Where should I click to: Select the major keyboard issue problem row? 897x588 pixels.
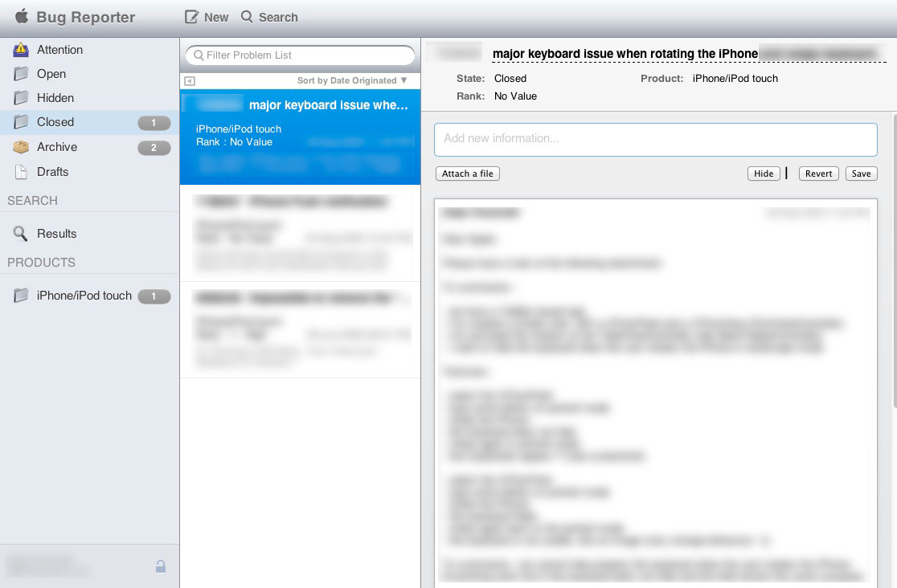coord(301,137)
